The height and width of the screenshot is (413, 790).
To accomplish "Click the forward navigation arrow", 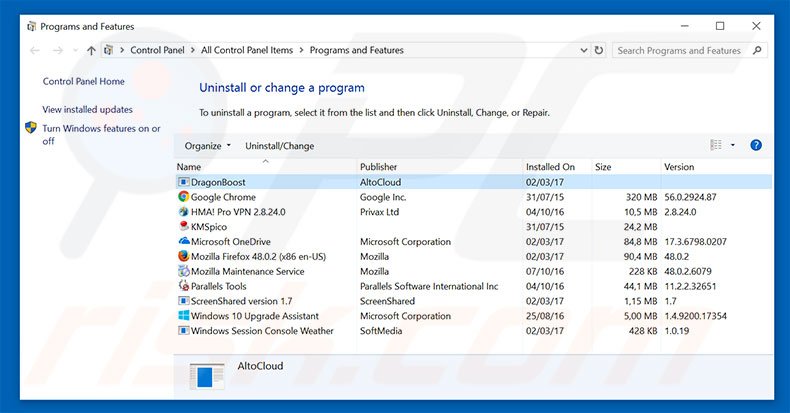I will pyautogui.click(x=58, y=50).
